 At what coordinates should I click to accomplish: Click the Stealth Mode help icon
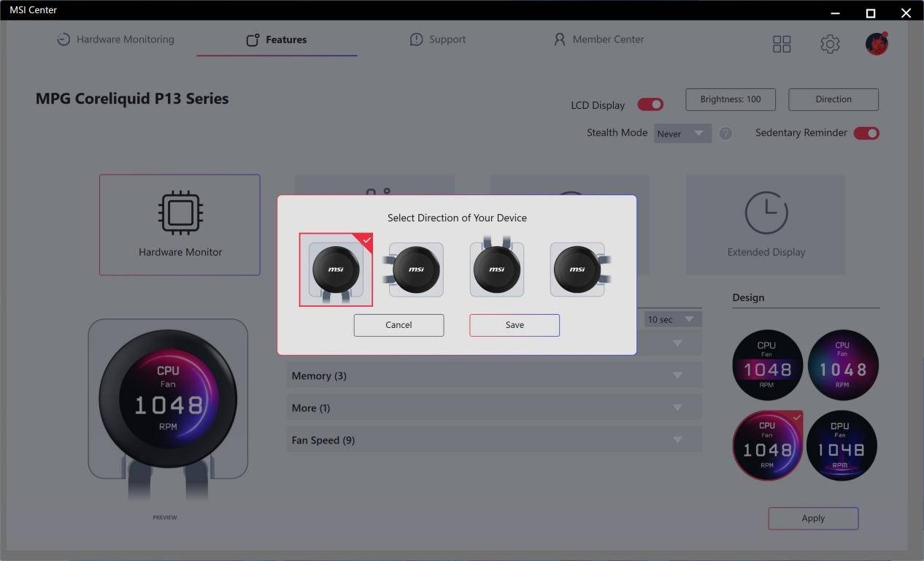(x=725, y=134)
